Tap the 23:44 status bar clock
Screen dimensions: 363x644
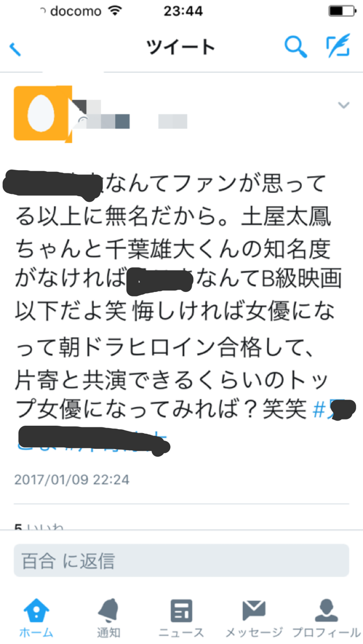pyautogui.click(x=183, y=11)
